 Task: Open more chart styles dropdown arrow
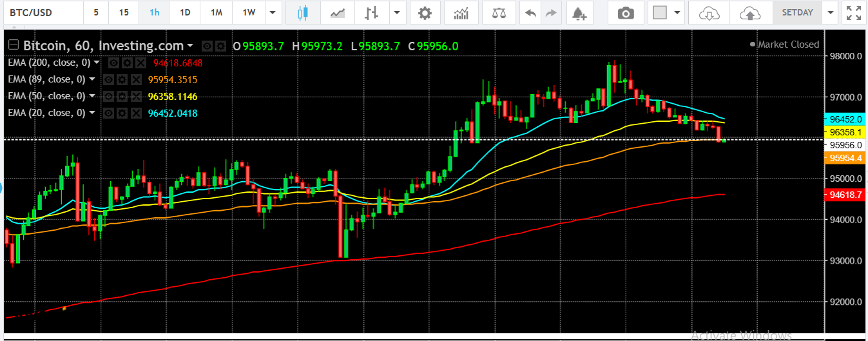pyautogui.click(x=396, y=13)
